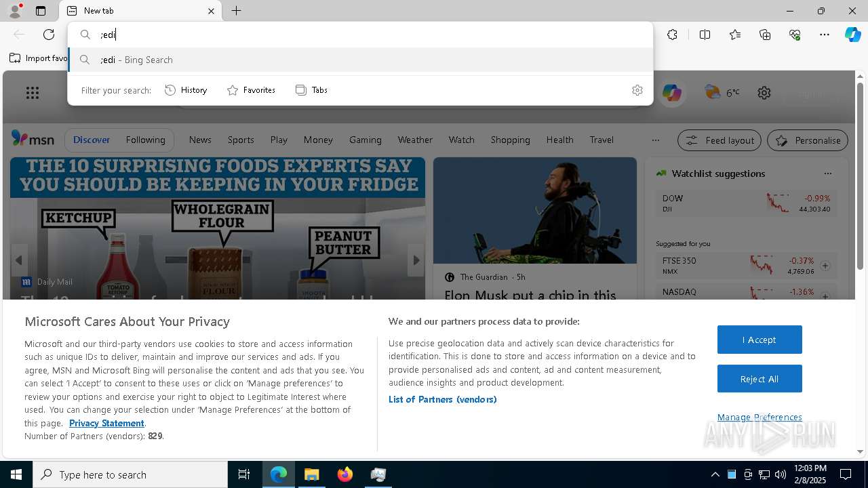The width and height of the screenshot is (868, 488).
Task: Click Reject All cookies button
Action: point(759,379)
